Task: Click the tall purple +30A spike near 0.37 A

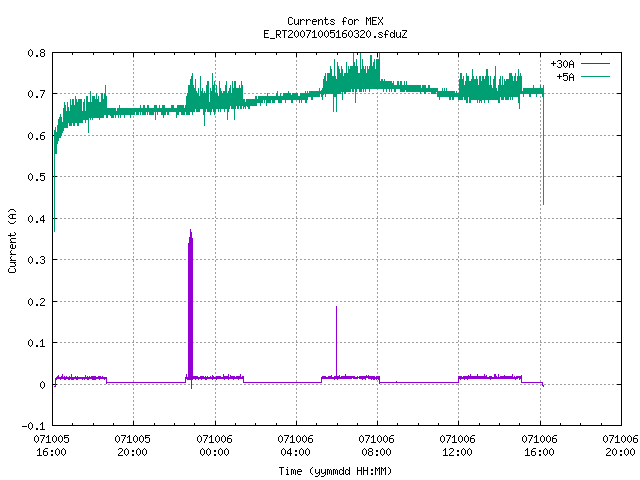Action: [x=190, y=306]
